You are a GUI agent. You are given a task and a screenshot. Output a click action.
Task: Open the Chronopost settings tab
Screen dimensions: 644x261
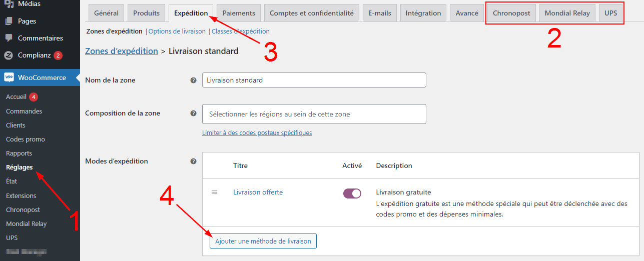(x=511, y=13)
